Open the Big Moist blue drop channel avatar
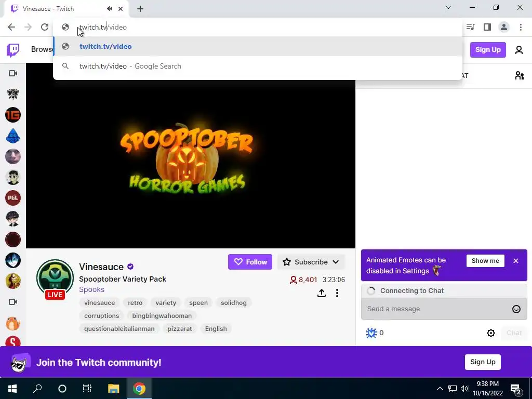The image size is (532, 399). (13, 136)
